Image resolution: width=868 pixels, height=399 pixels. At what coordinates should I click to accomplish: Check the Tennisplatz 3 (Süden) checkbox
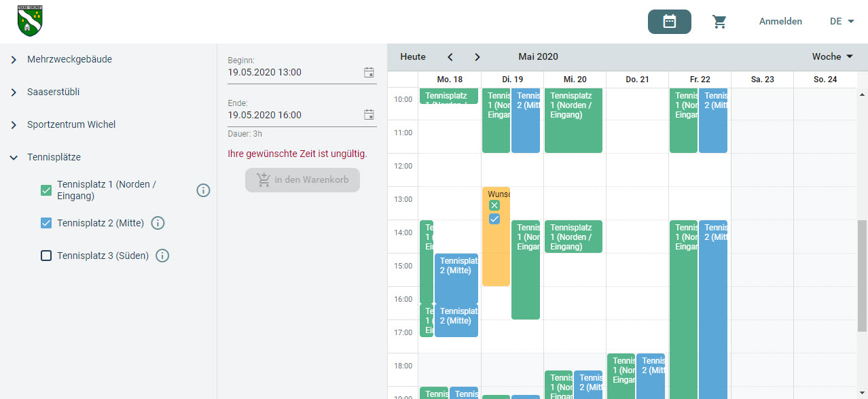point(46,256)
